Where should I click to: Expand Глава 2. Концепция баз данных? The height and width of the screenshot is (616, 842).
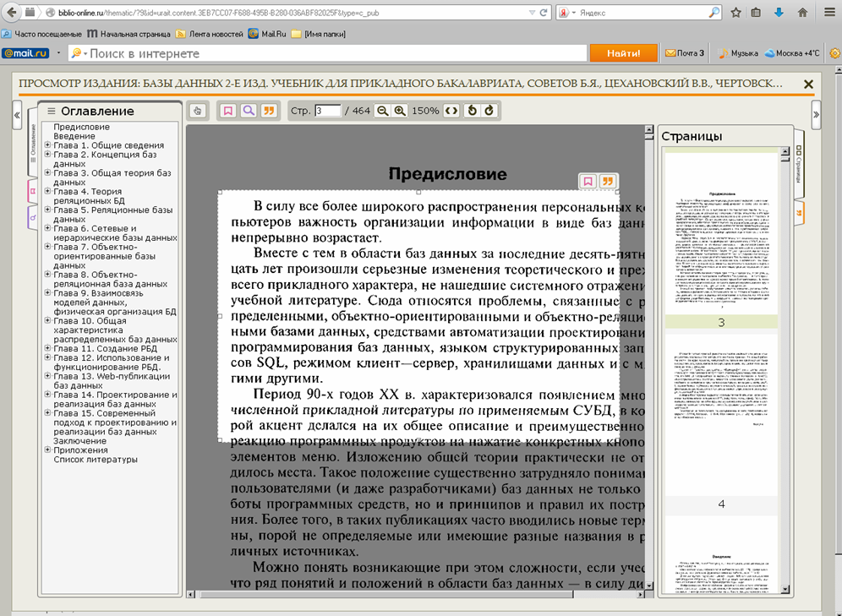coord(48,154)
